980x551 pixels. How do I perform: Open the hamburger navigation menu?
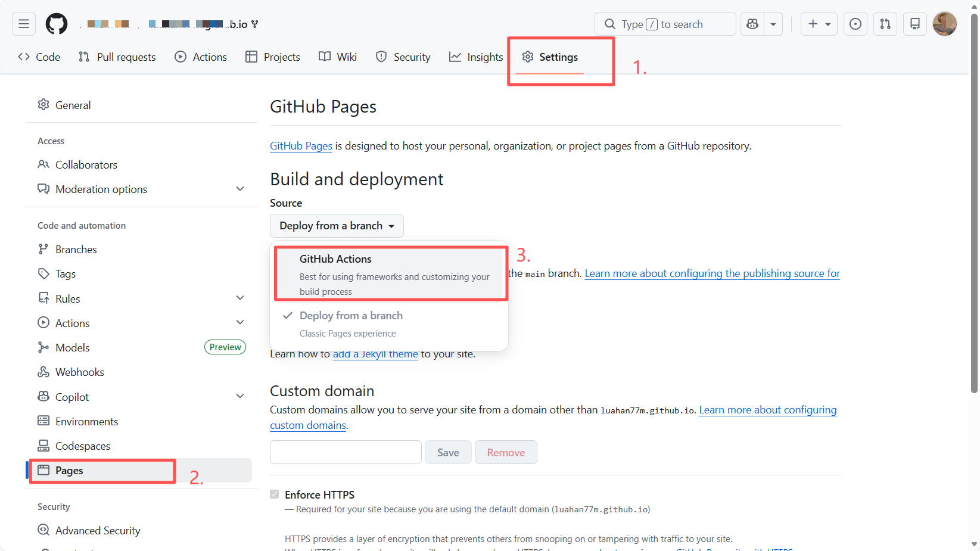[x=24, y=24]
